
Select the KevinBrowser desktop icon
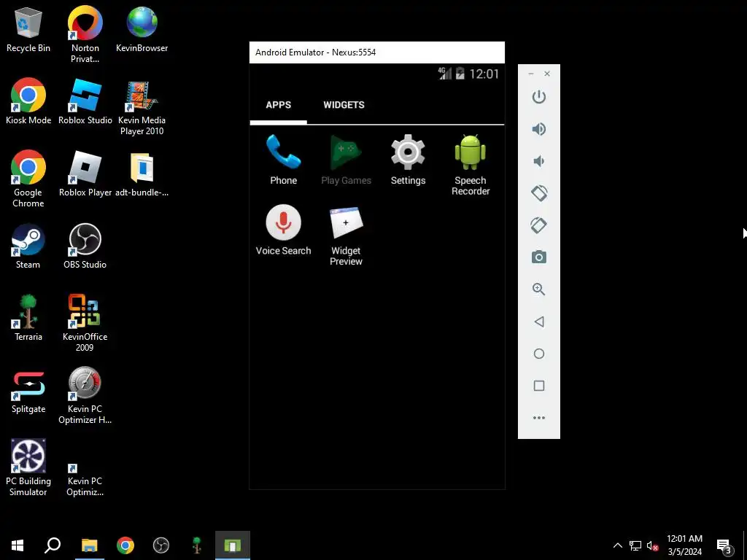[x=142, y=29]
